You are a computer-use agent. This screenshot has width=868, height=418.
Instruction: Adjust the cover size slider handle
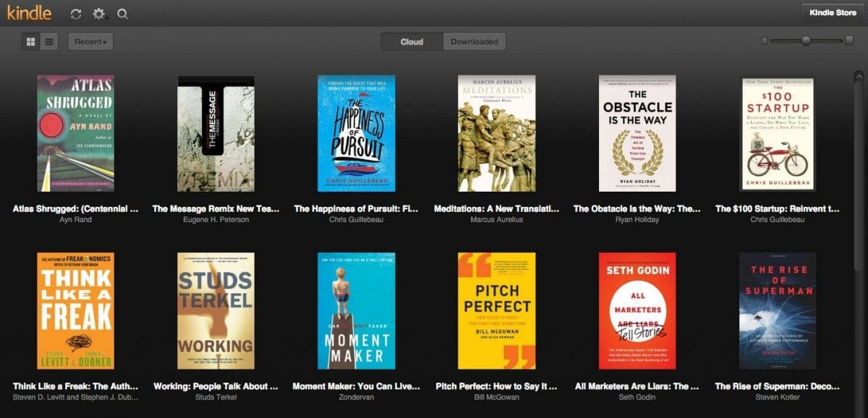[806, 41]
